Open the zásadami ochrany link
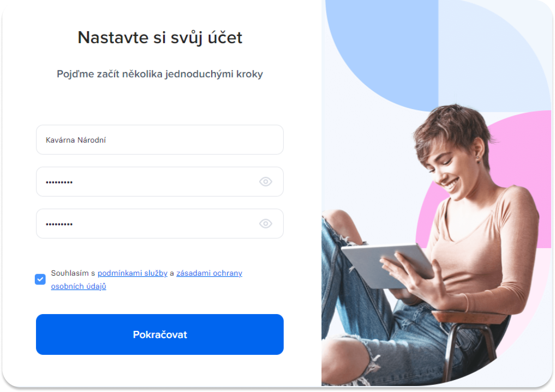The height and width of the screenshot is (392, 555). [209, 273]
